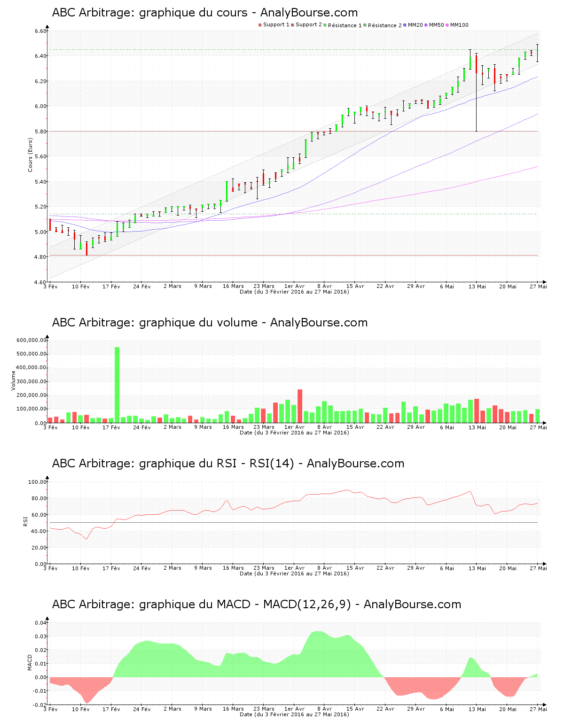Click '10 Fév' date on MACD chart axis

click(81, 709)
